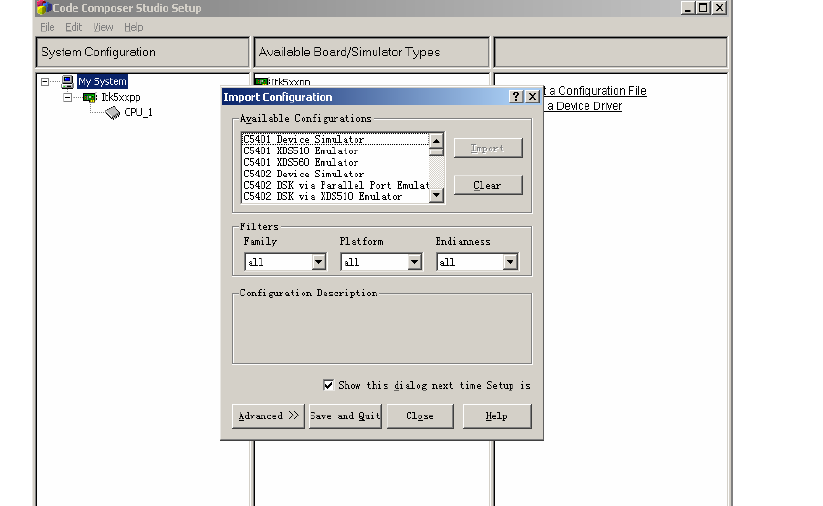Click Available Board/Simulator Types header

coord(371,52)
